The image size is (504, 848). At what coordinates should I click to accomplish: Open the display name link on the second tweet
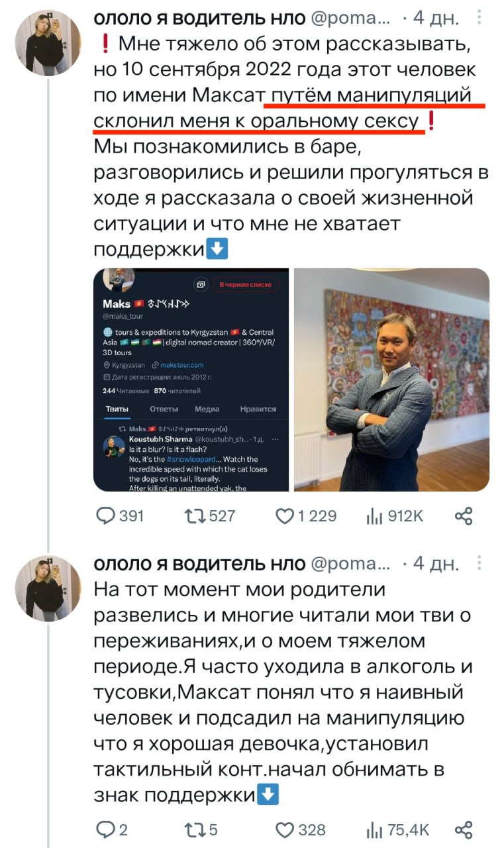point(199,564)
